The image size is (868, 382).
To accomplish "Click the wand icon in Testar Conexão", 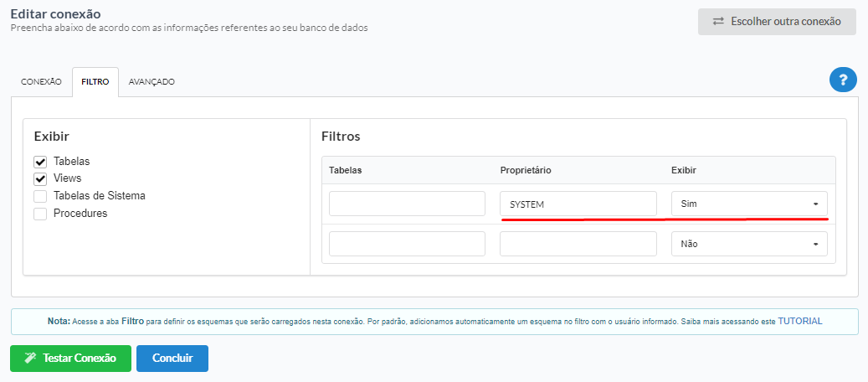I will coord(30,359).
